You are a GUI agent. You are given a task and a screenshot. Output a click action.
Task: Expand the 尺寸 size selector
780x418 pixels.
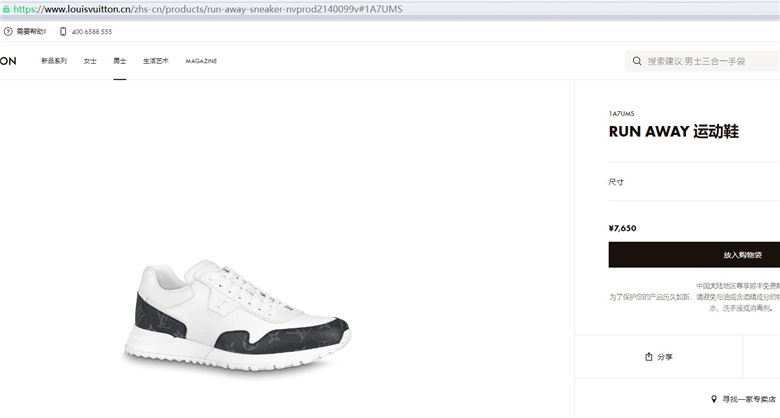[694, 182]
